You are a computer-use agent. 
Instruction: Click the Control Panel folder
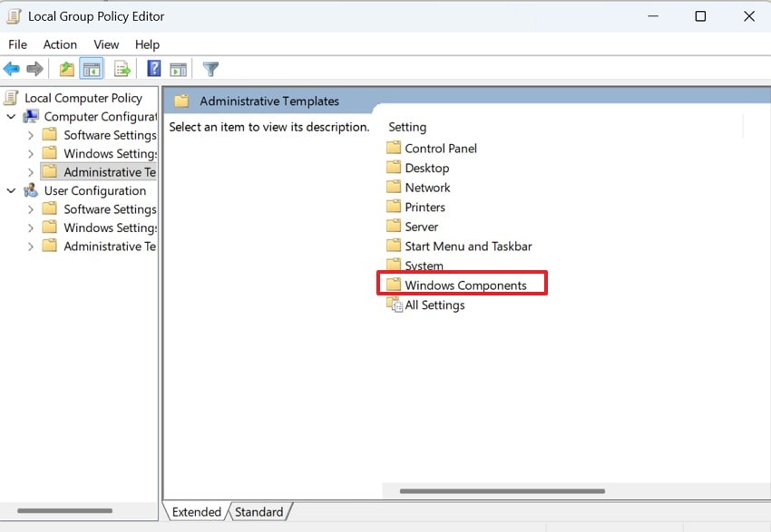coord(441,149)
